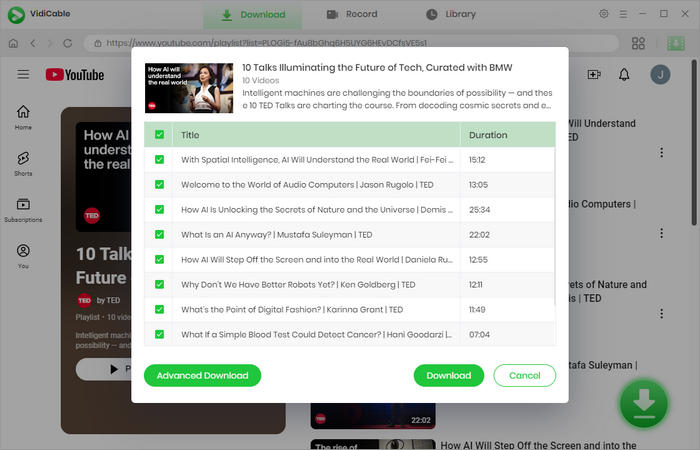
Task: Click the page vertical scrollbar
Action: coord(694,143)
